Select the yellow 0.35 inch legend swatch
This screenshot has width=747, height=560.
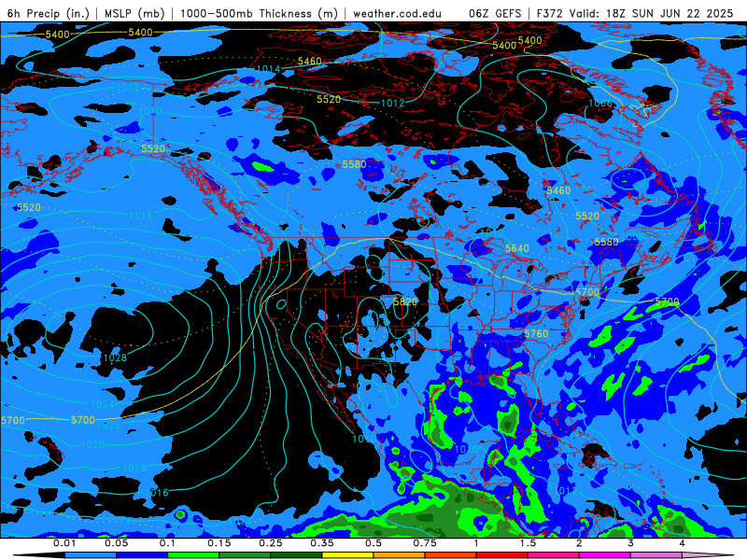(x=347, y=555)
